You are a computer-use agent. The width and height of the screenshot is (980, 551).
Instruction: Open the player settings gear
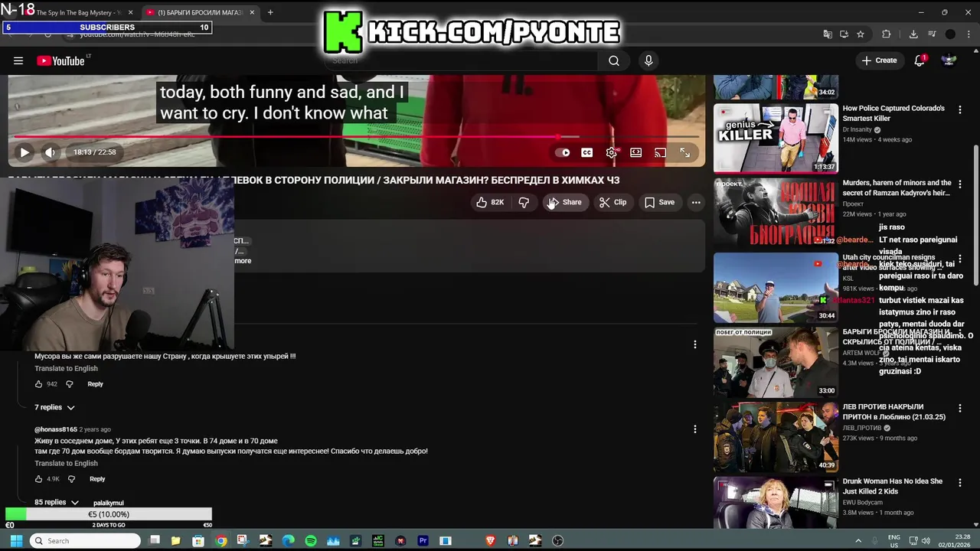coord(611,152)
